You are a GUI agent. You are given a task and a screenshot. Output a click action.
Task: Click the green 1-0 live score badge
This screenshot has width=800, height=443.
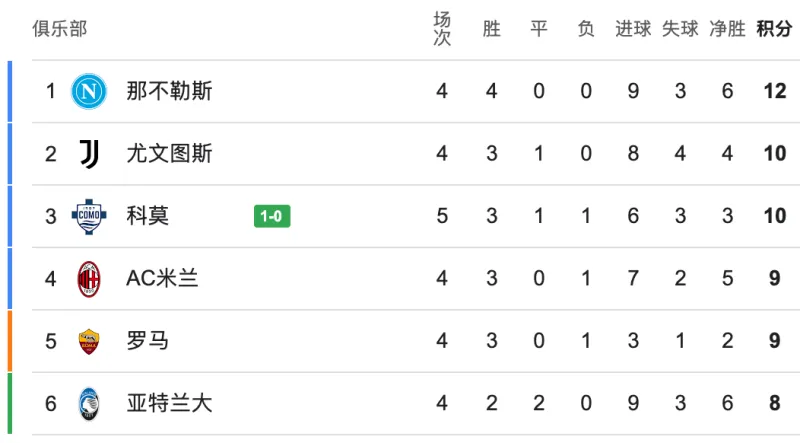pyautogui.click(x=272, y=217)
